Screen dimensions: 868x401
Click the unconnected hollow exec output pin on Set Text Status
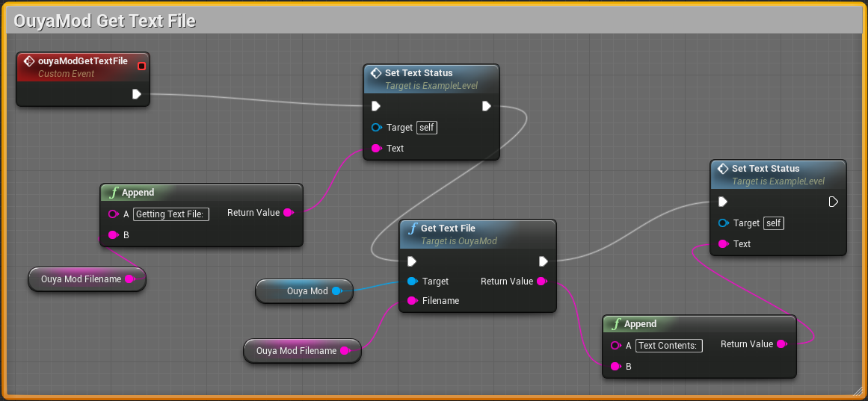point(833,202)
